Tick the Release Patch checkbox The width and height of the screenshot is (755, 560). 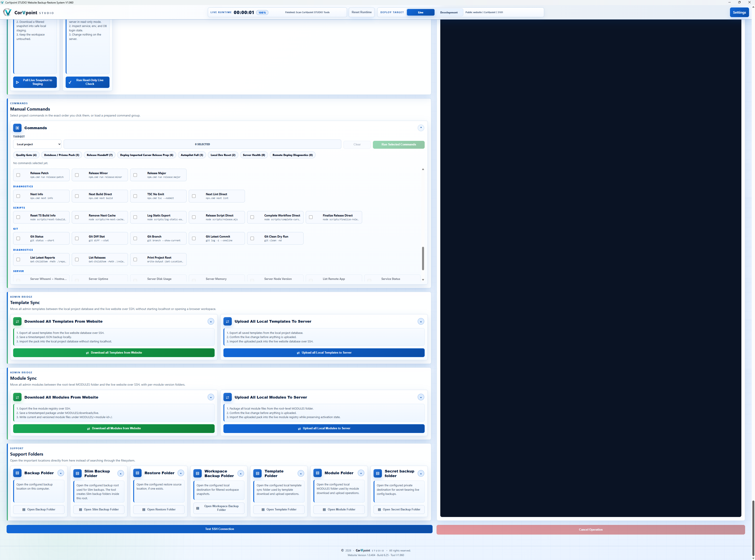pos(18,175)
